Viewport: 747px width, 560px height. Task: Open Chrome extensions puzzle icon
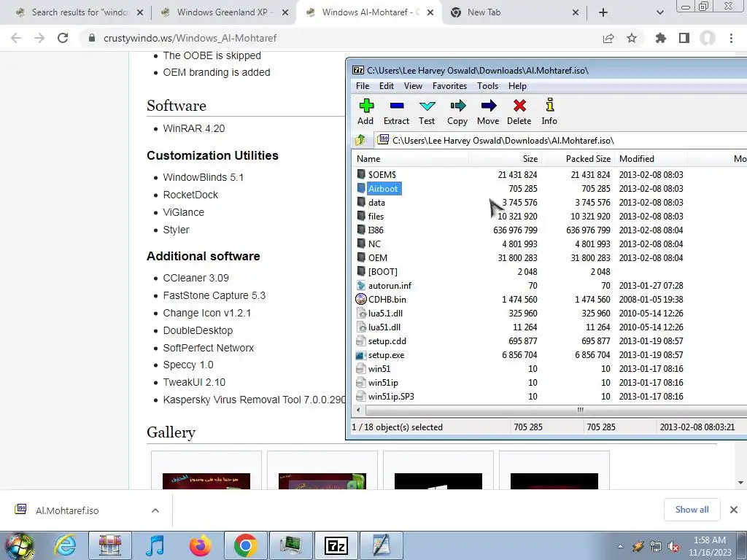click(660, 38)
